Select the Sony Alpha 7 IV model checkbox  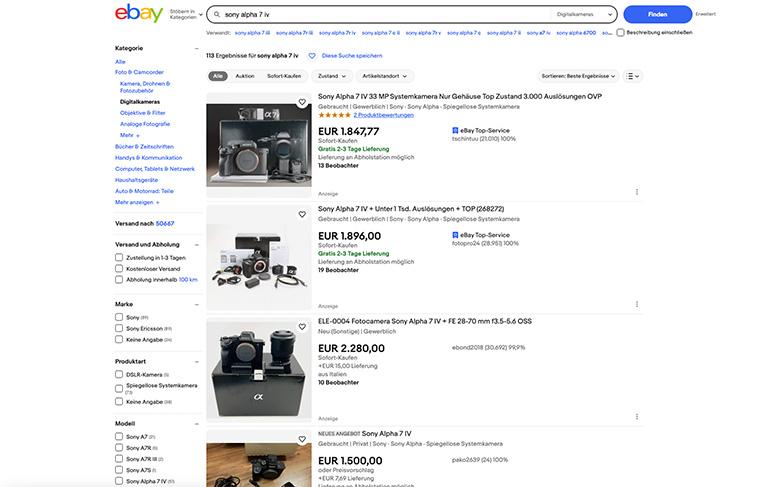point(119,481)
